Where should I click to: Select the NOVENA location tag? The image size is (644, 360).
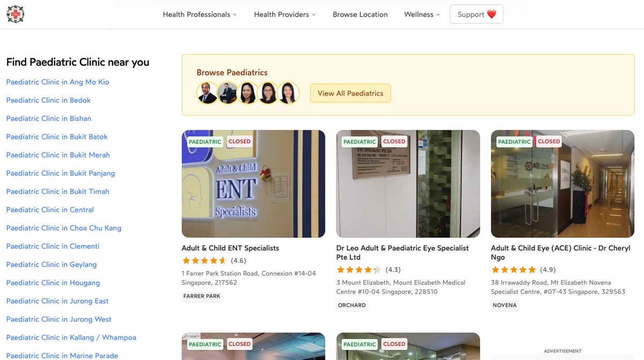504,305
